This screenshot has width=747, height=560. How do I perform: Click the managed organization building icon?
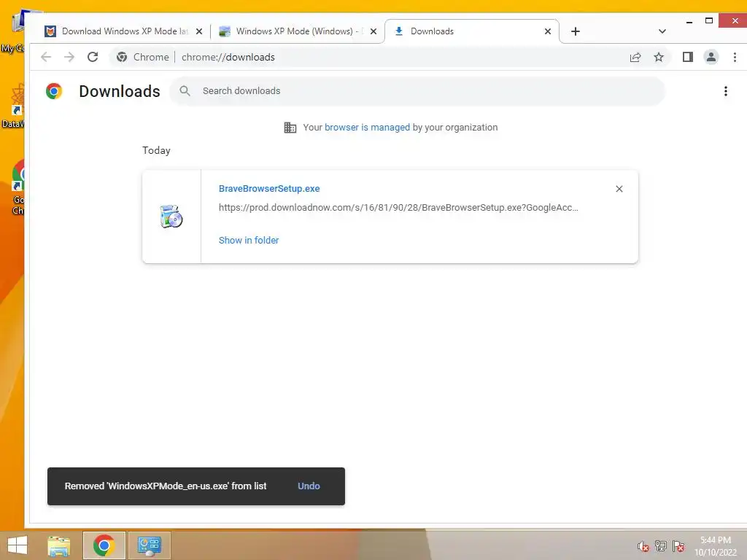pyautogui.click(x=290, y=128)
